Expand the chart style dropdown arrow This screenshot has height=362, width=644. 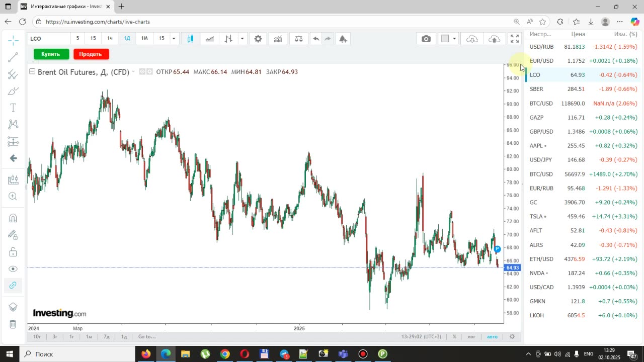tap(243, 39)
